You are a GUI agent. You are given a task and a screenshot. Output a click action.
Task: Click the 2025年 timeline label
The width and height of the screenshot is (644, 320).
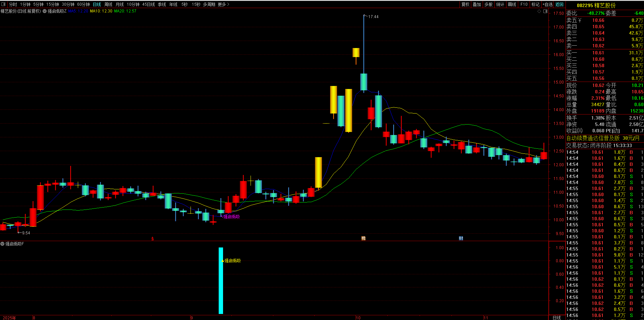tap(9, 318)
